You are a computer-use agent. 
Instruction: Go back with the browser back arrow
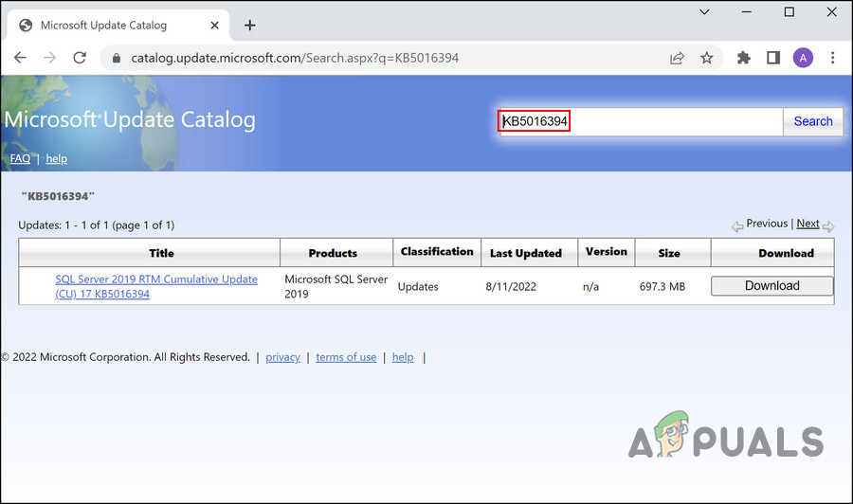[x=20, y=58]
